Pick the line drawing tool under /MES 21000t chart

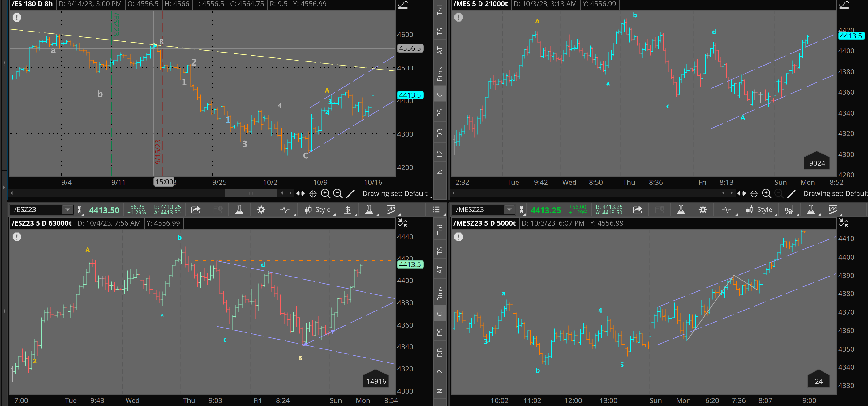[x=791, y=193]
